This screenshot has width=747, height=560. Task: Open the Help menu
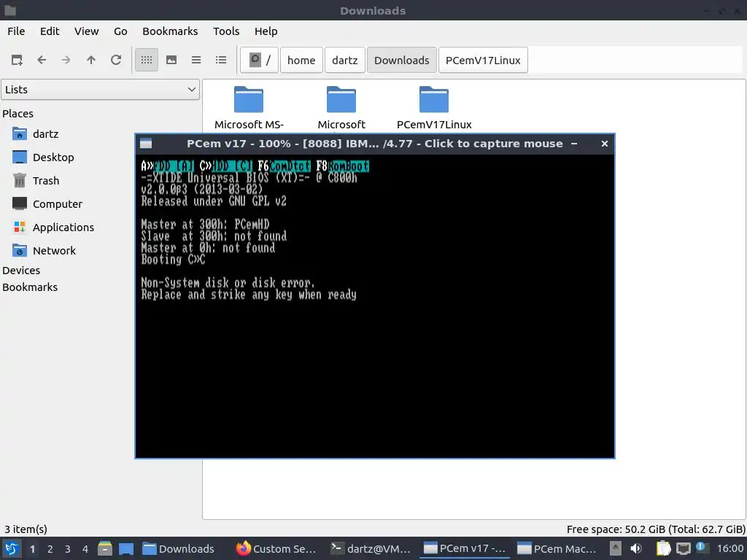[266, 31]
